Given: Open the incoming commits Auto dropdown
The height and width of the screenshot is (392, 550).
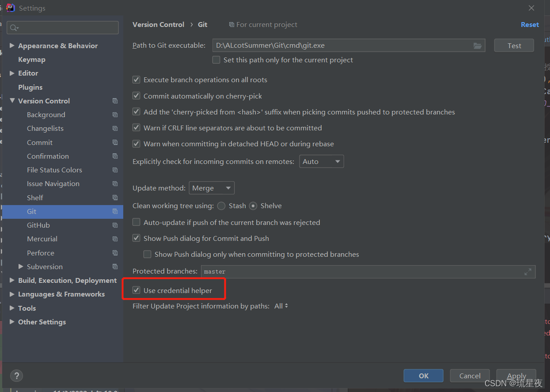Looking at the screenshot, I should click(322, 161).
